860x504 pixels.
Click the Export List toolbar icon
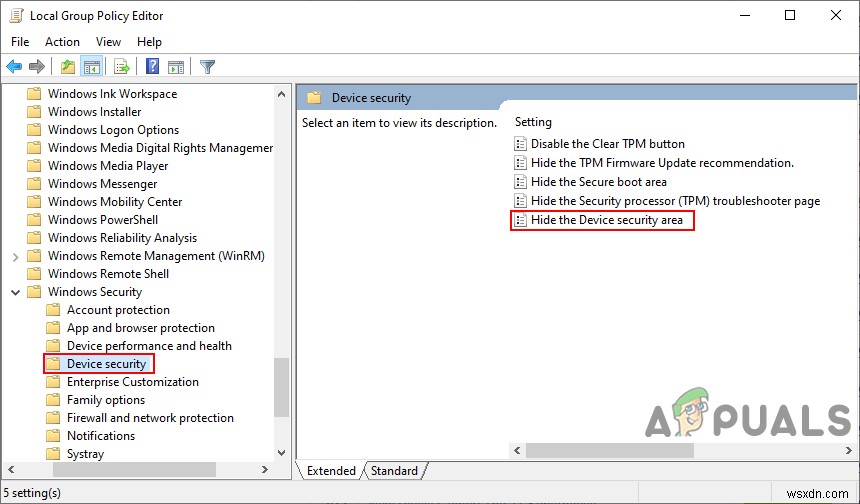click(x=121, y=67)
